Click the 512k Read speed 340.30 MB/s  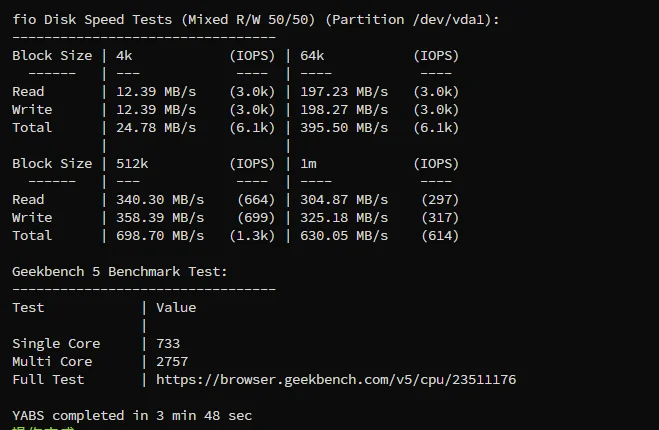160,200
